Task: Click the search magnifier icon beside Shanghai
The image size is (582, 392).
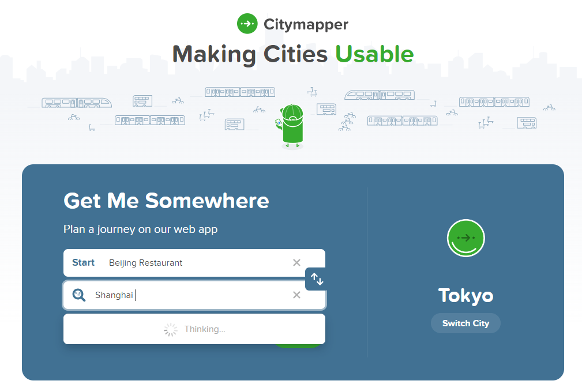Action: 78,295
